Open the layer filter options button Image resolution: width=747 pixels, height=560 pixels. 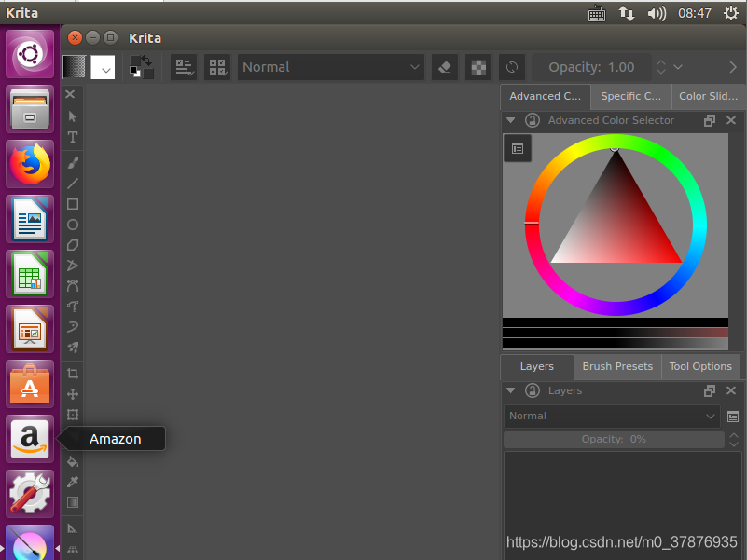point(733,417)
